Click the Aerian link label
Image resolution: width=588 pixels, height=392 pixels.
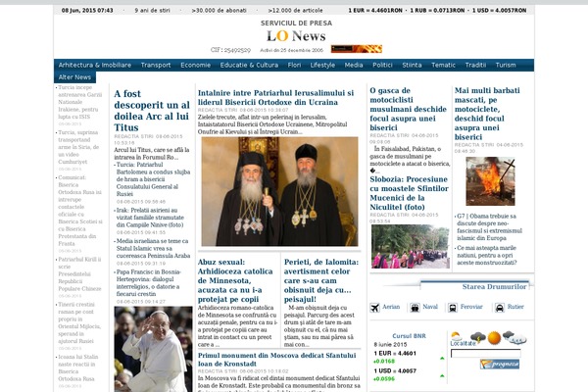coord(391,307)
